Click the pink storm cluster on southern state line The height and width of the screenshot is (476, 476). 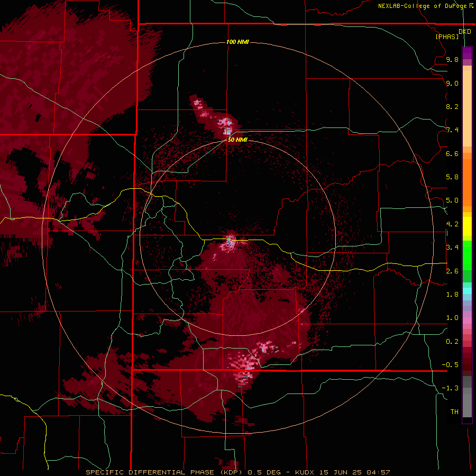point(244,369)
